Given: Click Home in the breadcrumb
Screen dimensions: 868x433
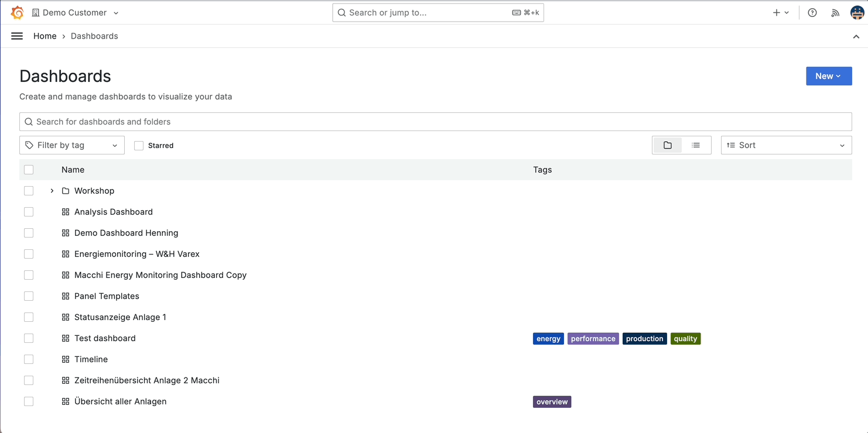Looking at the screenshot, I should 45,36.
